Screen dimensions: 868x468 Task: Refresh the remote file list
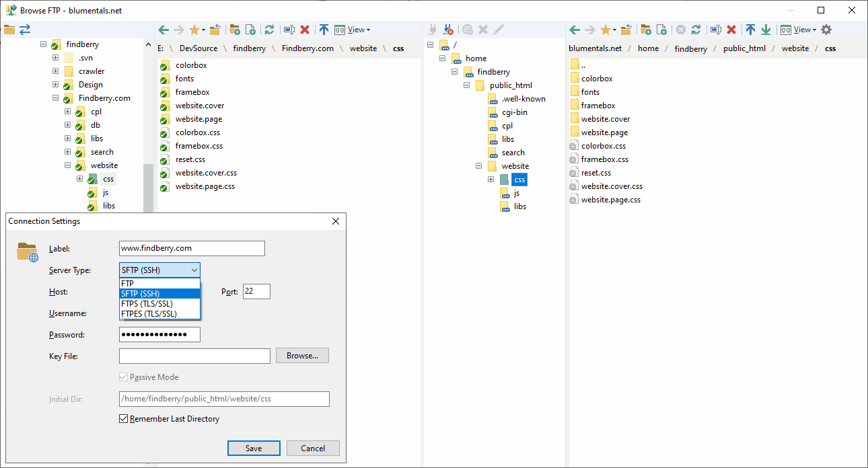(x=696, y=30)
